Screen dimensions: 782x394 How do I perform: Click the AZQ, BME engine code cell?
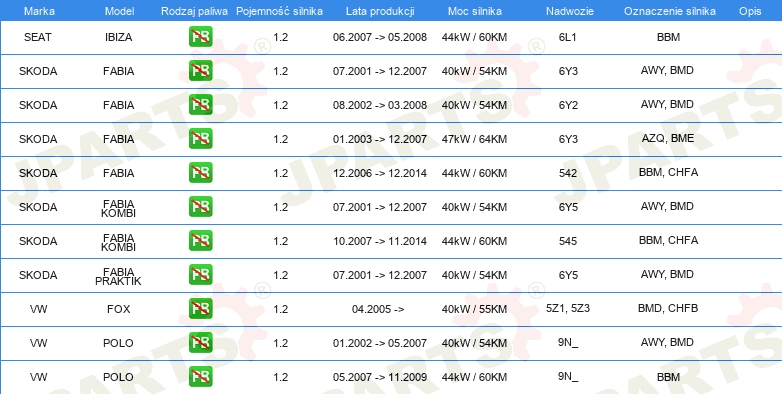pos(668,139)
